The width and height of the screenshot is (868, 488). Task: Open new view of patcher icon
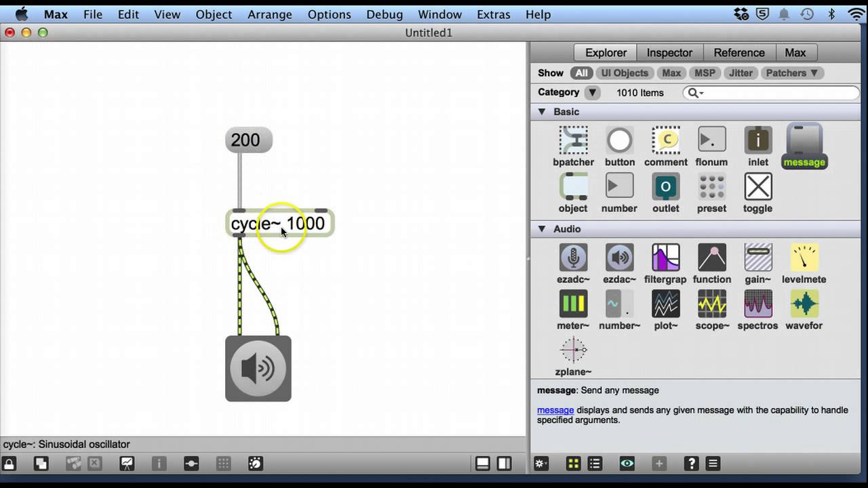41,464
